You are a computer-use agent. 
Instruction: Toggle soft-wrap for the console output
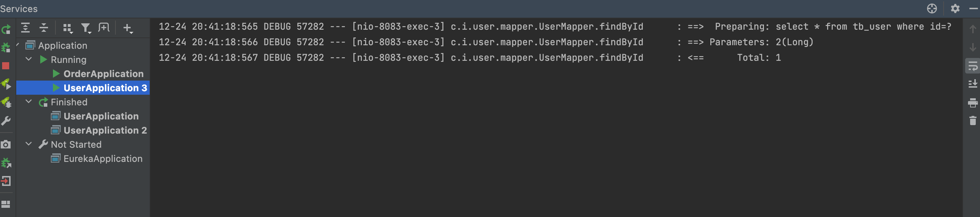(972, 66)
